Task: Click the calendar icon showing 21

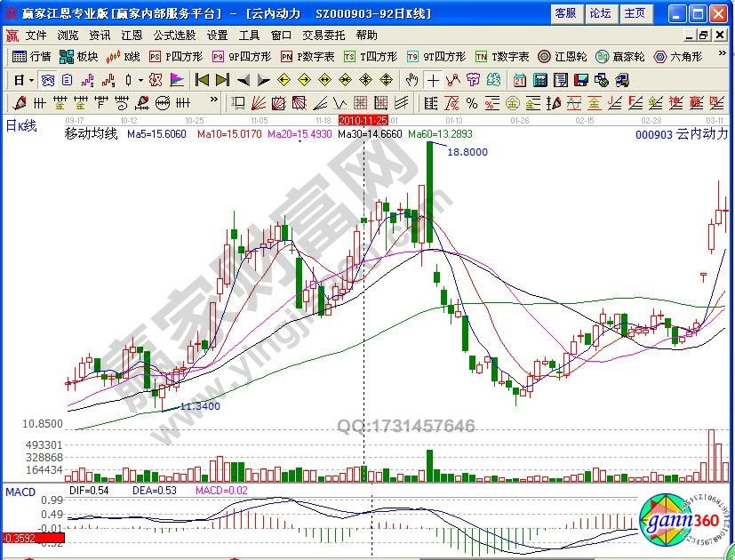Action: 518,79
